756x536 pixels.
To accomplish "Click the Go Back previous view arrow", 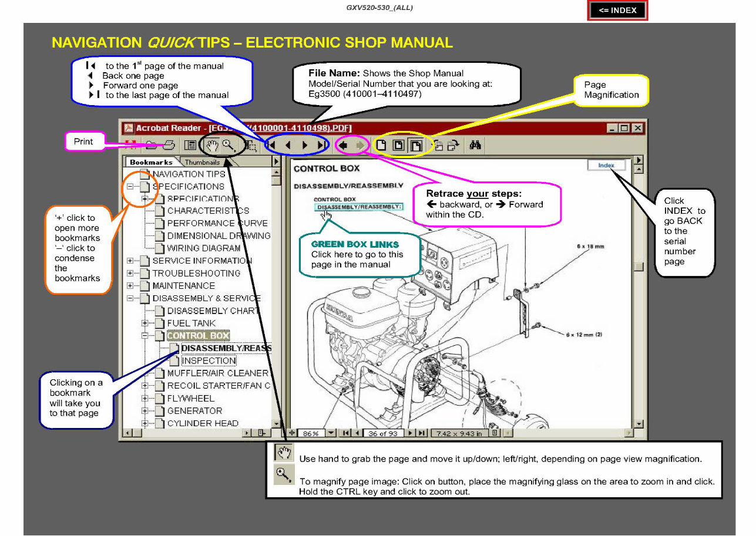I will 342,144.
